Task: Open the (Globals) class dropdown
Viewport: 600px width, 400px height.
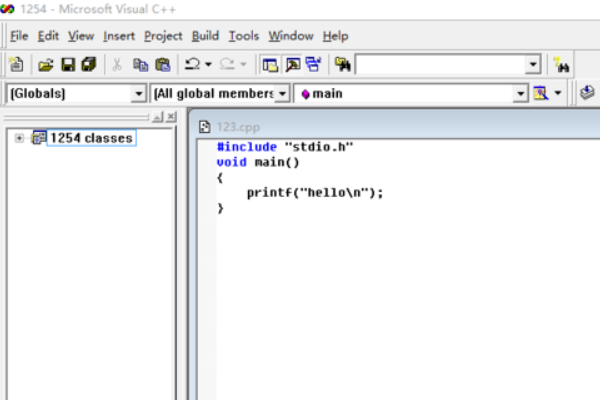Action: point(138,93)
